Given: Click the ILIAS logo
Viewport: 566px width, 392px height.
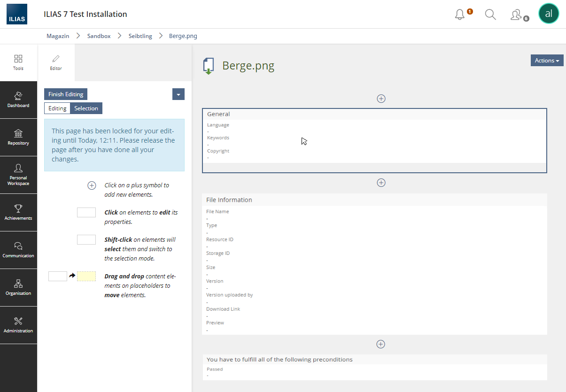Looking at the screenshot, I should 17,14.
